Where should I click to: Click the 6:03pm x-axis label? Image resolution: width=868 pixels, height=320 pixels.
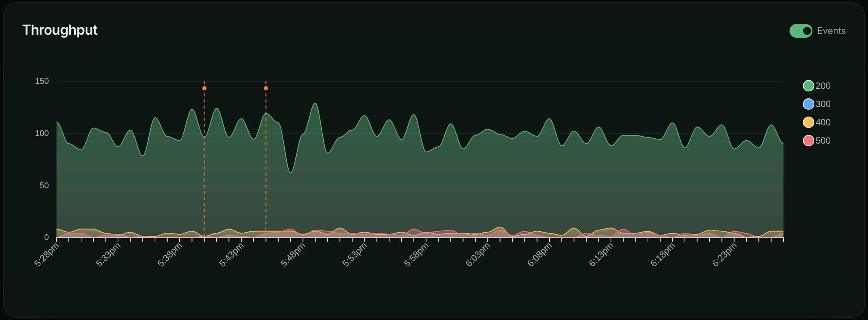(x=479, y=254)
